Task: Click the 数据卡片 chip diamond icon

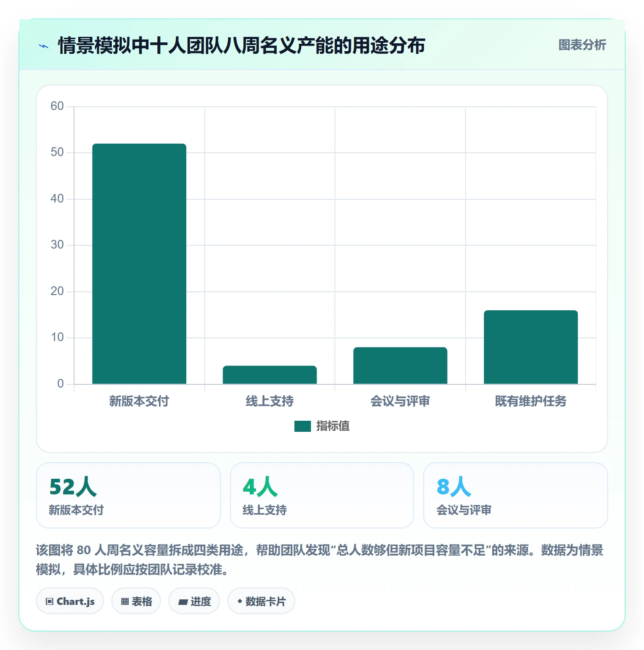Action: [x=240, y=601]
